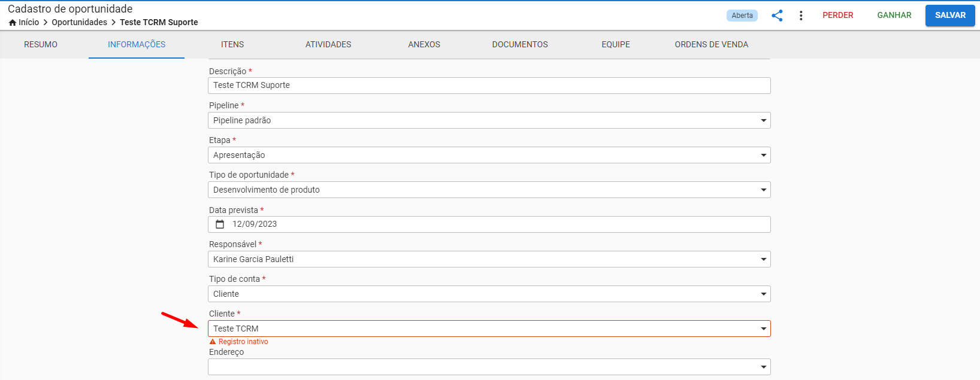The image size is (980, 380).
Task: Click the Cadastro de oportunidade title
Action: (x=70, y=9)
